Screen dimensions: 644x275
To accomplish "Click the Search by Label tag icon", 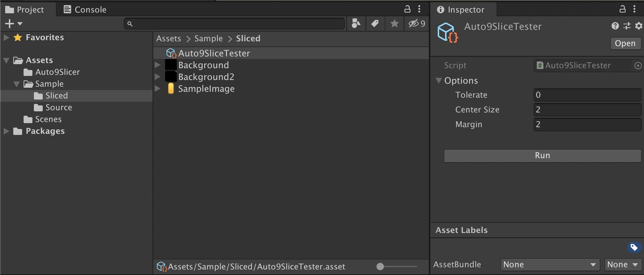I will [x=375, y=24].
